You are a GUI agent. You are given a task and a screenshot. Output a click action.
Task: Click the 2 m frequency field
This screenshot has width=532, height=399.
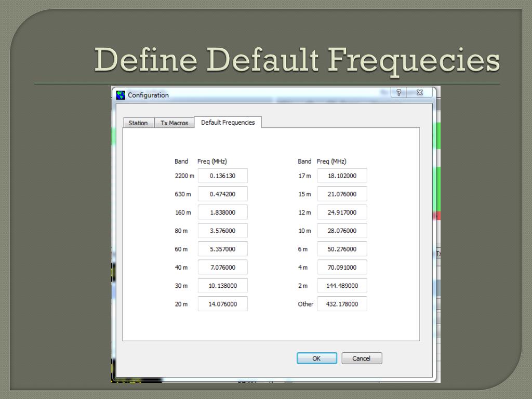coord(342,286)
